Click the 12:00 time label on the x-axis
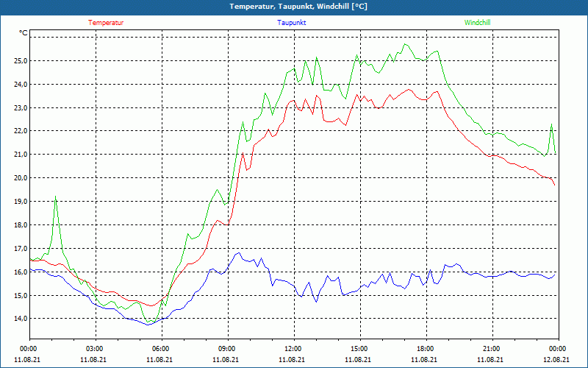Image resolution: width=588 pixels, height=368 pixels. pyautogui.click(x=293, y=349)
